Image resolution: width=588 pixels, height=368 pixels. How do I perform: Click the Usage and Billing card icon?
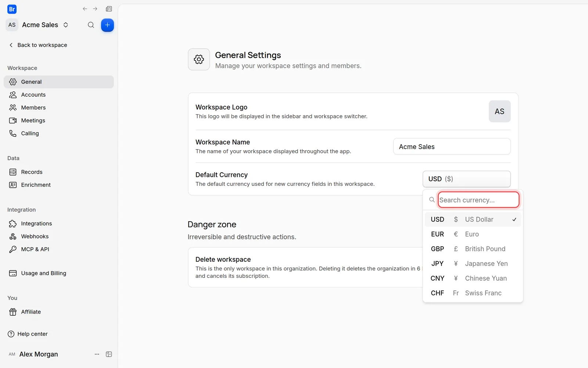pos(13,273)
